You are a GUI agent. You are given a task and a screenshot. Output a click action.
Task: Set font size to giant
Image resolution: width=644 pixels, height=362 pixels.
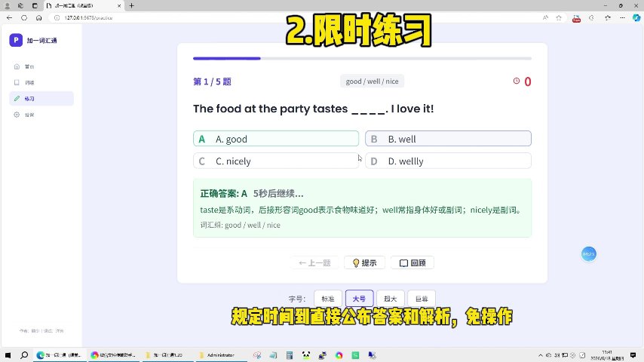[422, 299]
